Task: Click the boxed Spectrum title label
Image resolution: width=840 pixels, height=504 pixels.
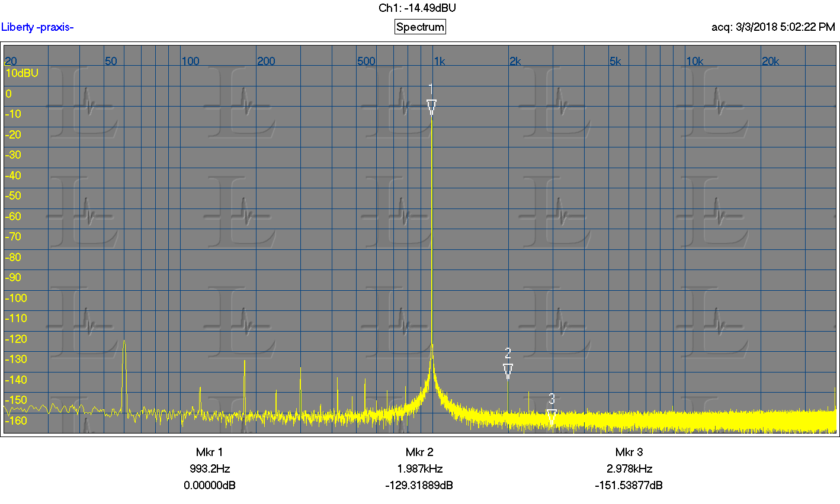Action: 420,27
